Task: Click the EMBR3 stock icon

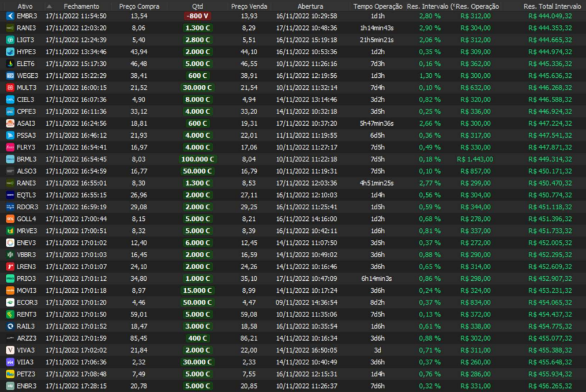Action: coord(10,16)
